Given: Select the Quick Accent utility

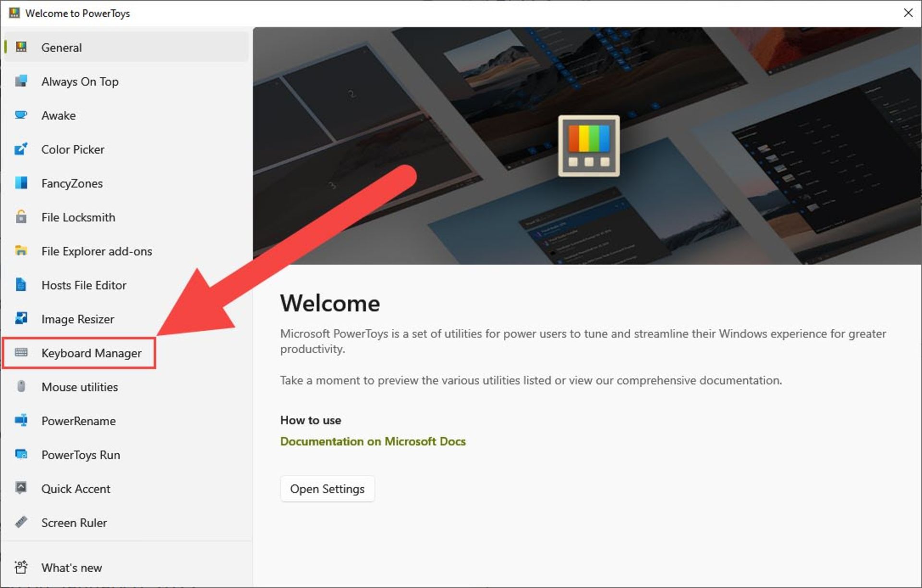Looking at the screenshot, I should pyautogui.click(x=75, y=489).
